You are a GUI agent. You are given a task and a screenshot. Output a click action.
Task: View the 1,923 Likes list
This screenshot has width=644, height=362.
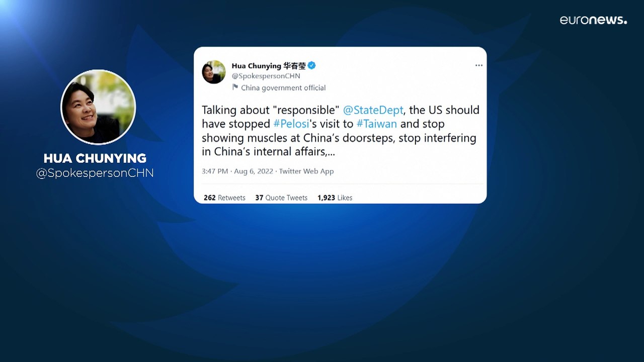[x=335, y=198]
